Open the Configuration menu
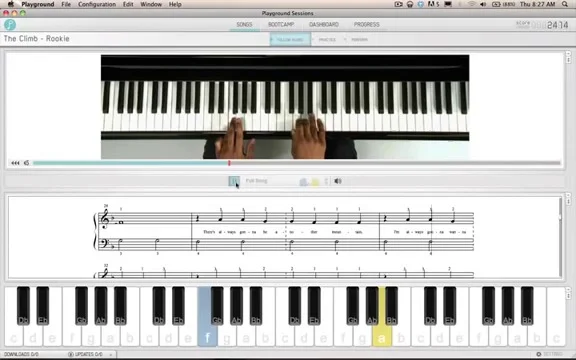Viewport: 576px width, 360px height. pos(97,4)
